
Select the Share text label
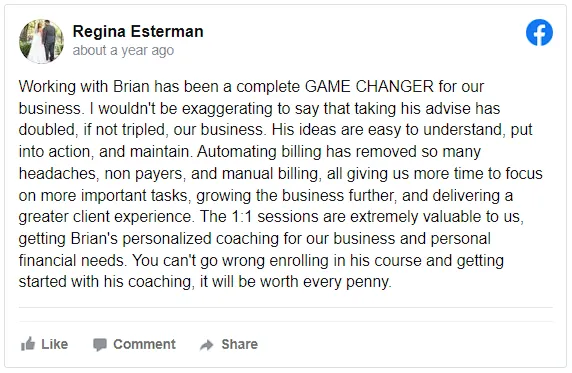(240, 344)
